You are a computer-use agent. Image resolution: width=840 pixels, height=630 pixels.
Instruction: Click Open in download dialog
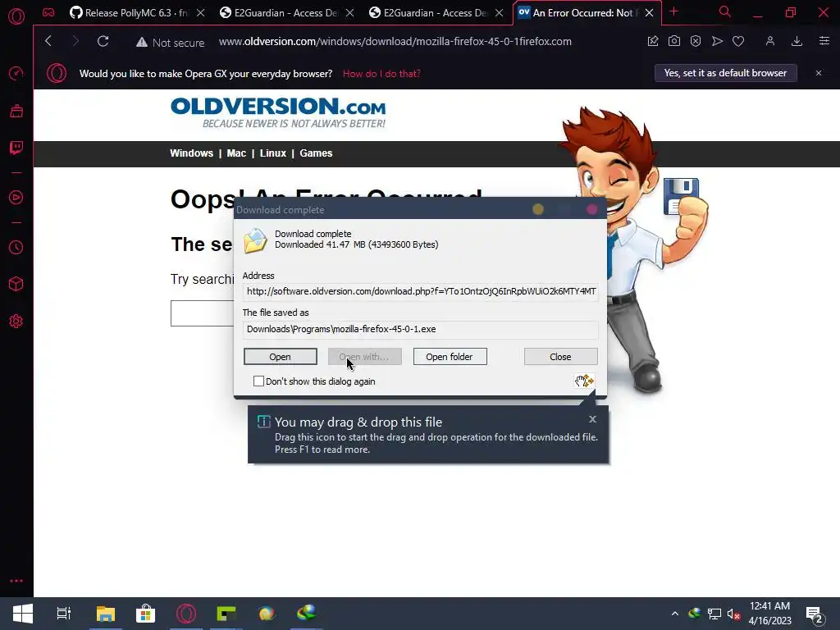click(281, 357)
